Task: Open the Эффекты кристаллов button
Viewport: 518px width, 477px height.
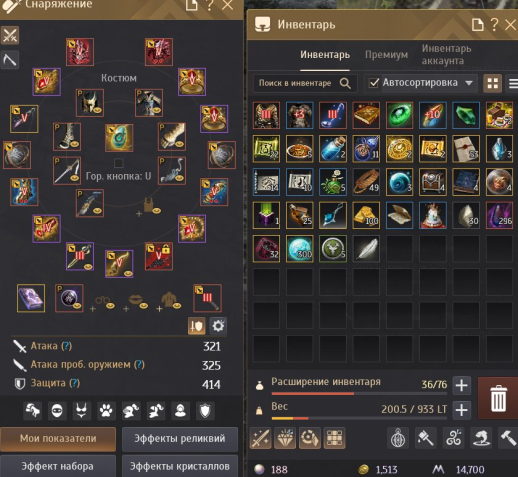Action: [180, 466]
